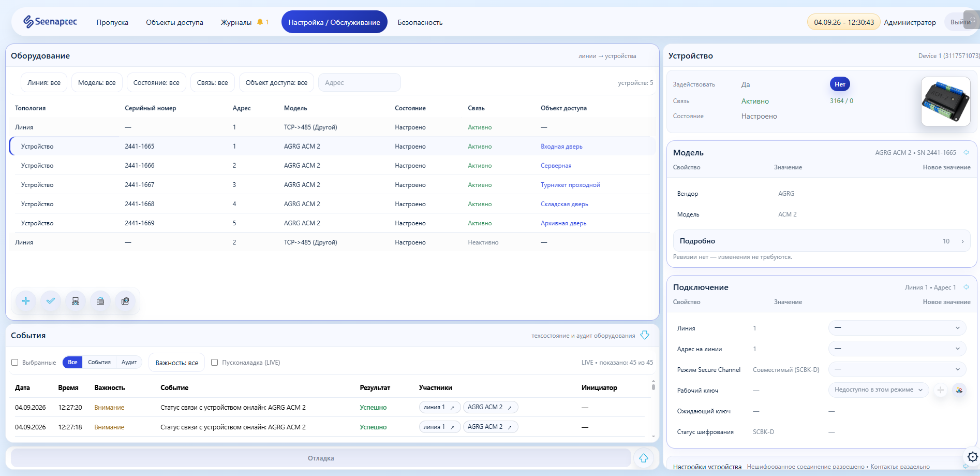Click the device refresh icon in equipment toolbar

pyautogui.click(x=100, y=301)
